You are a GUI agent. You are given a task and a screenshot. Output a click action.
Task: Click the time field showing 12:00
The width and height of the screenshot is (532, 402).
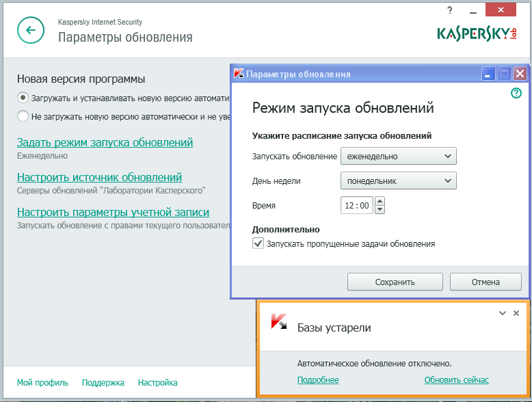click(x=357, y=205)
